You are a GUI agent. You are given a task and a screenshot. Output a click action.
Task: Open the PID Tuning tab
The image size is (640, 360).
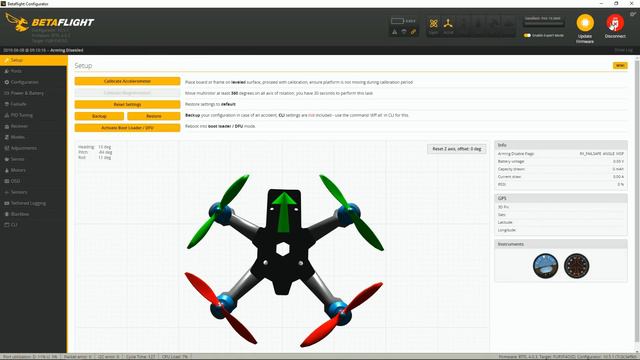click(33, 115)
